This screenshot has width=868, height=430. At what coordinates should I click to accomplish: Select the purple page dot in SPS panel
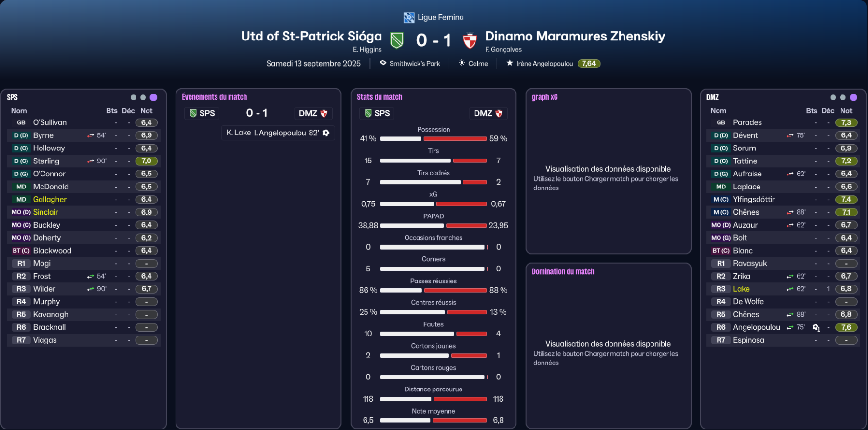153,97
